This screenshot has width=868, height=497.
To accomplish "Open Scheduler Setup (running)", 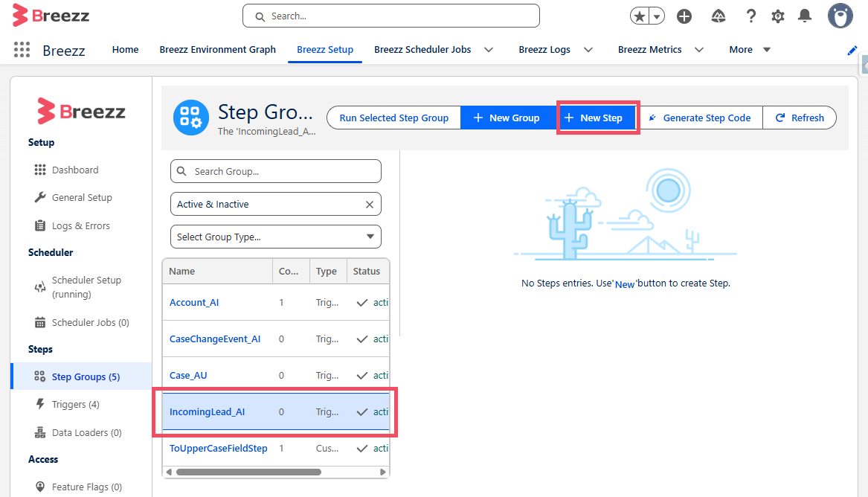I will [86, 287].
